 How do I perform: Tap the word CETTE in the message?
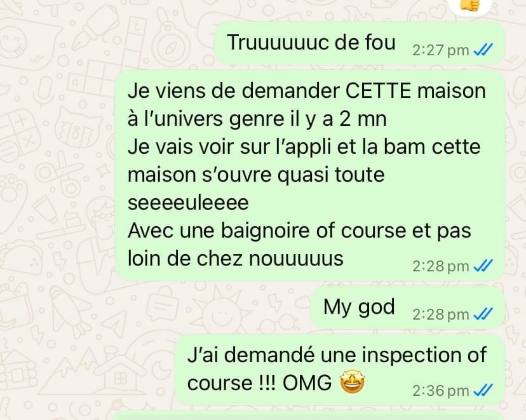[x=378, y=91]
